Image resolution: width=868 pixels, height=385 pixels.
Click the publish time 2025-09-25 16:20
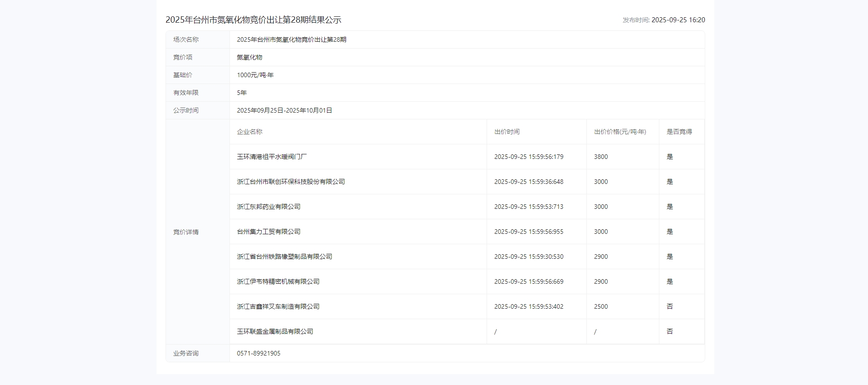point(678,20)
